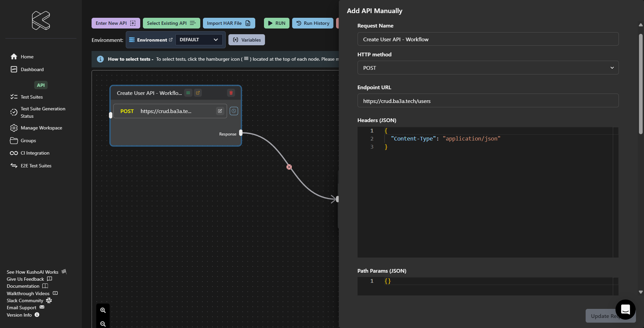Expand the HTTP method dropdown
This screenshot has width=644, height=328.
pyautogui.click(x=488, y=68)
